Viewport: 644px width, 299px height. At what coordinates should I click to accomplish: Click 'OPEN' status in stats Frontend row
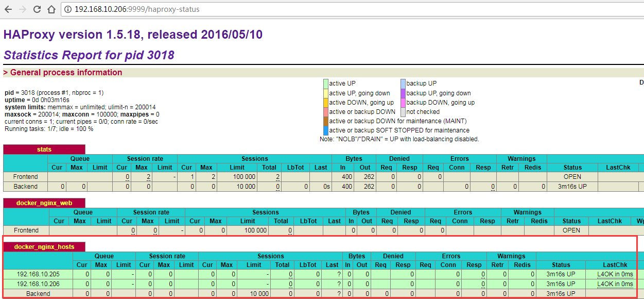pyautogui.click(x=572, y=177)
